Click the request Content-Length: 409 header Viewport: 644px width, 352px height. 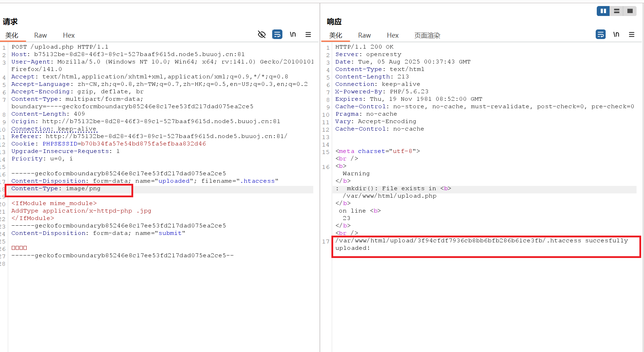(48, 114)
